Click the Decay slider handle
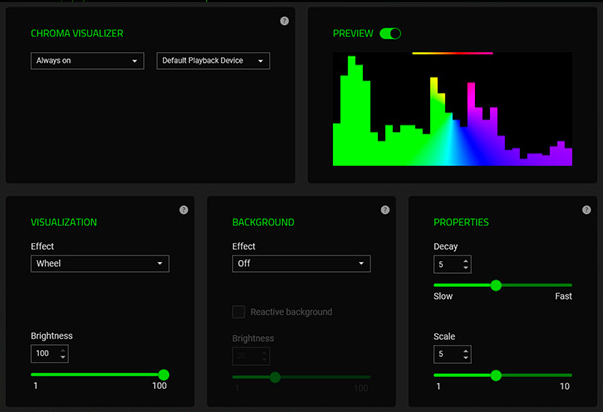Image resolution: width=603 pixels, height=412 pixels. pos(496,285)
